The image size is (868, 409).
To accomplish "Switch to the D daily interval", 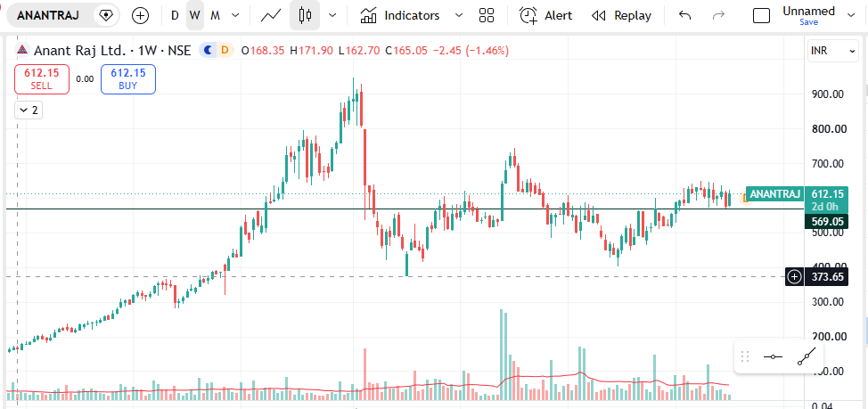I will pos(175,15).
